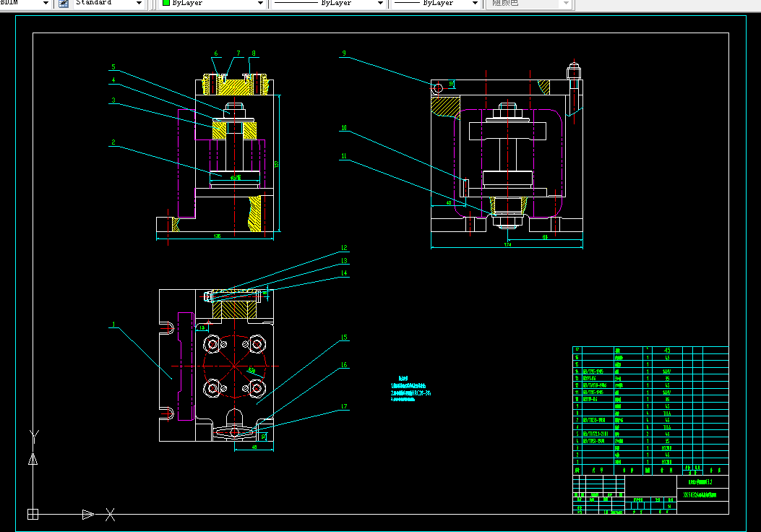Viewport: 761px width, 532px height.
Task: Pick the 174 overall width dimension text
Action: 507,244
